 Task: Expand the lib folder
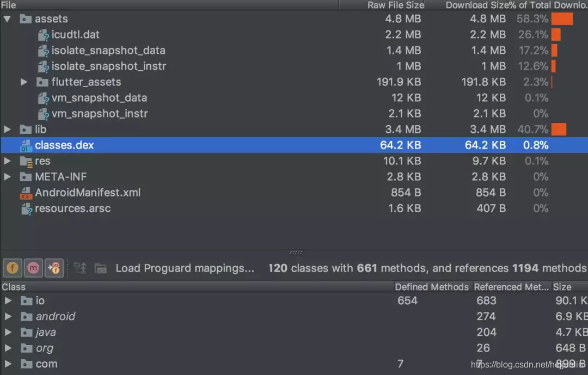point(7,130)
